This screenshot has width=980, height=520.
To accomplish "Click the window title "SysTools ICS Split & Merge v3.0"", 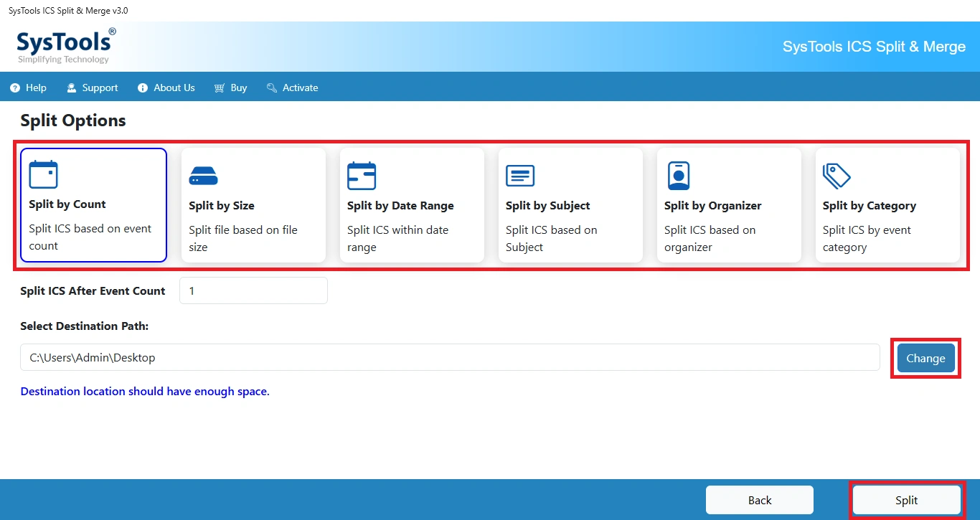I will [x=68, y=11].
